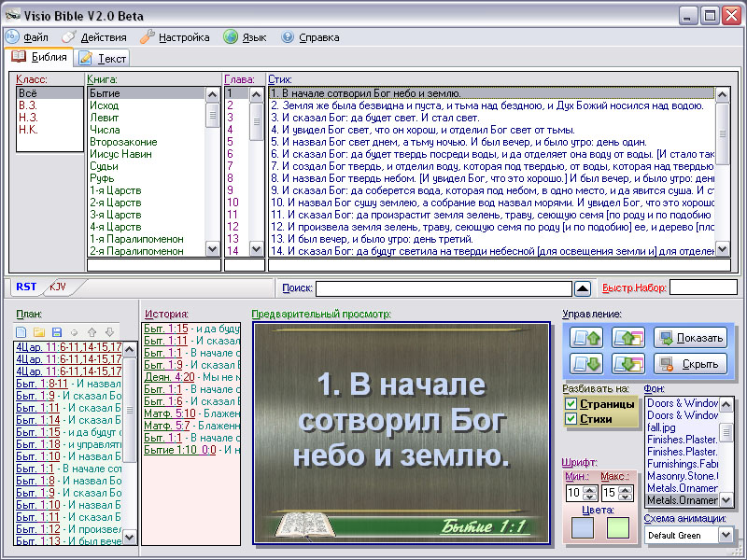
Task: Click the blue color swatch under Цвета
Action: coord(581,528)
